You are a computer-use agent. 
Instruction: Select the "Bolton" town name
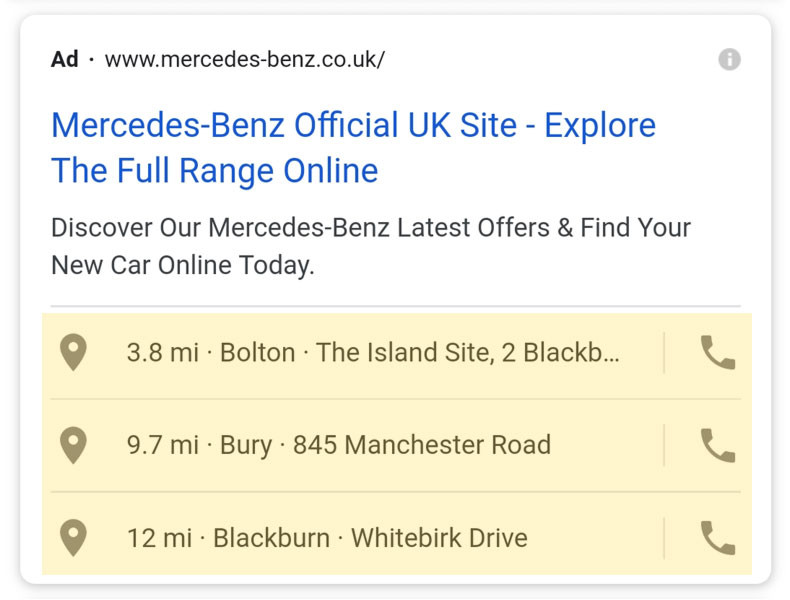(x=257, y=353)
